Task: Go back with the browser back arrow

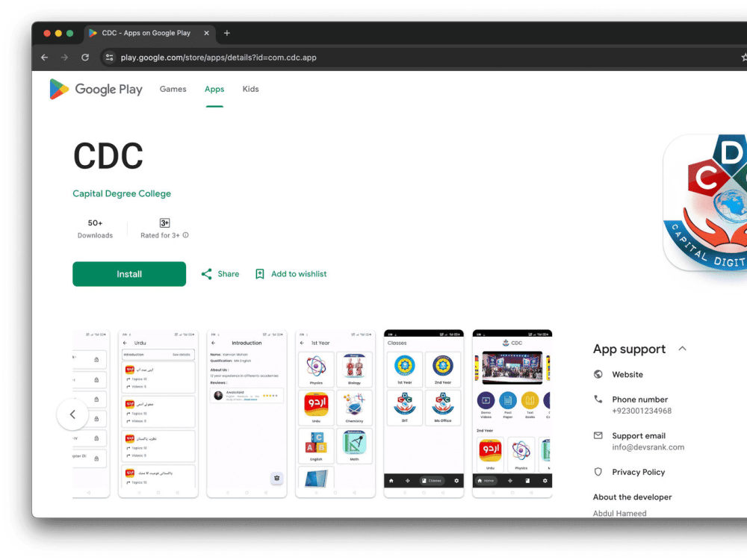Action: 44,57
